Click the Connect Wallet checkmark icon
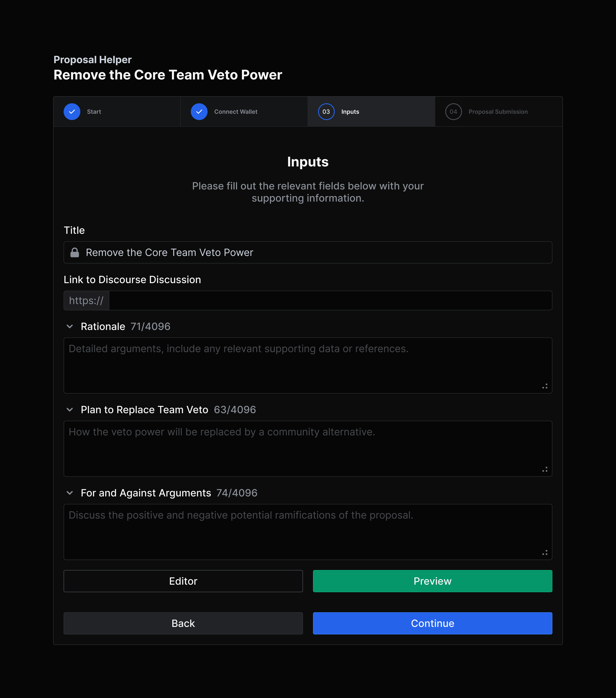Image resolution: width=616 pixels, height=698 pixels. (199, 111)
